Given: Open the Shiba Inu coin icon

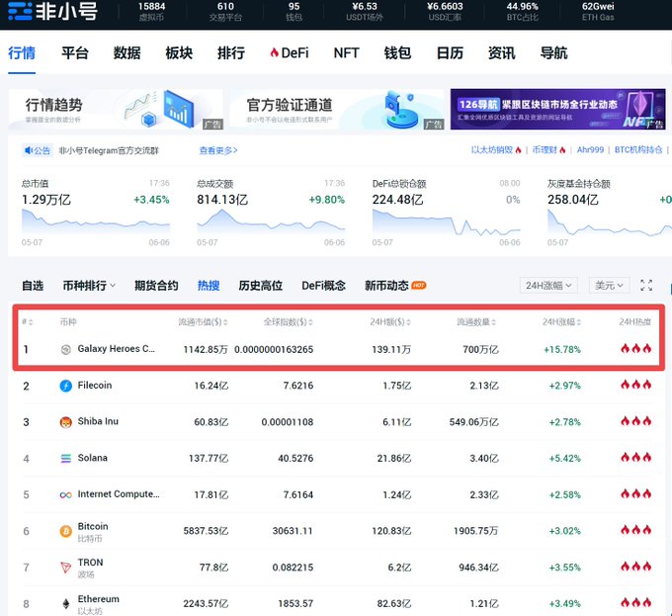Looking at the screenshot, I should (65, 422).
